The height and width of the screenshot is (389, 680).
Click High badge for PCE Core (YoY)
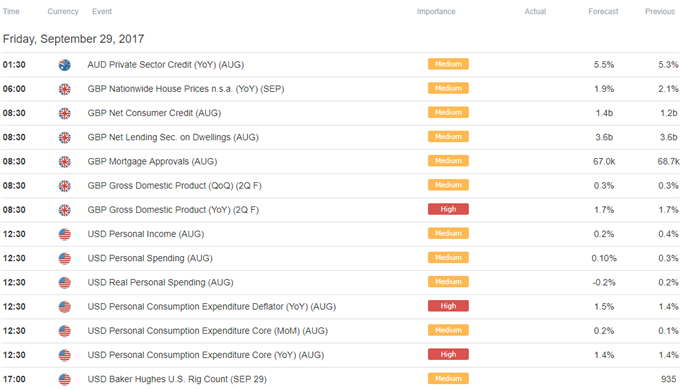(x=448, y=355)
